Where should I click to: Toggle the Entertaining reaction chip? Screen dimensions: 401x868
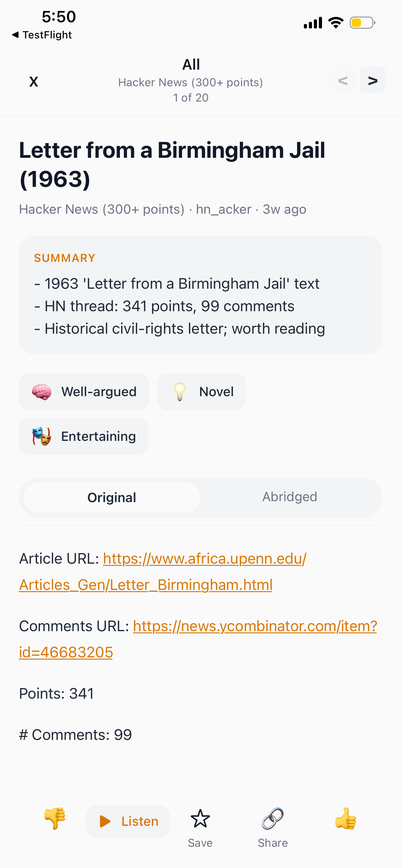click(x=83, y=436)
